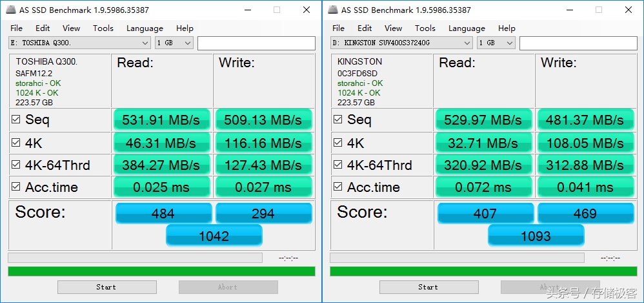
Task: Uncheck Seq test in Kingston window
Action: pyautogui.click(x=337, y=120)
